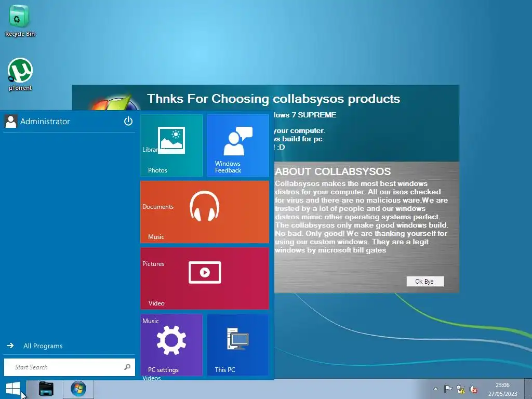Open the Action Center flag icon
The image size is (532, 399).
click(448, 389)
